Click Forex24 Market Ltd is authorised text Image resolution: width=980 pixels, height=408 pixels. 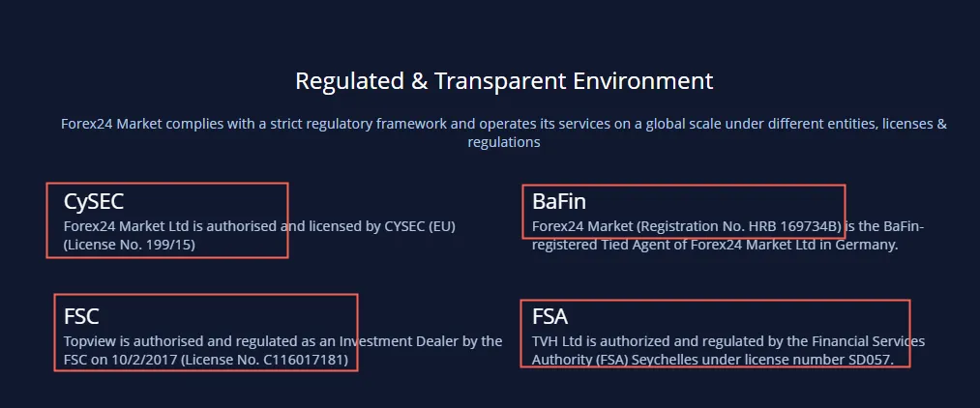(x=165, y=226)
